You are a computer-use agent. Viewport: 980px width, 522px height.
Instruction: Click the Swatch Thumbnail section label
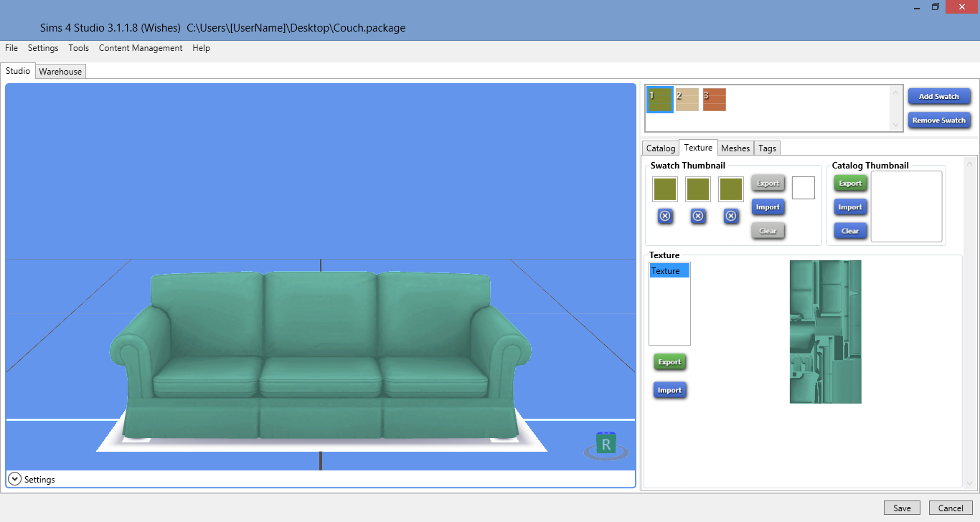point(688,166)
